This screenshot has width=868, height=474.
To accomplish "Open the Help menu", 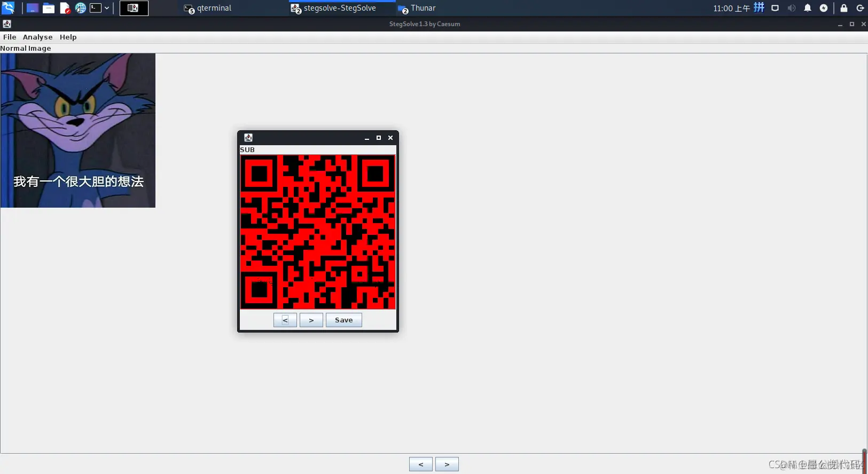I will click(x=68, y=37).
